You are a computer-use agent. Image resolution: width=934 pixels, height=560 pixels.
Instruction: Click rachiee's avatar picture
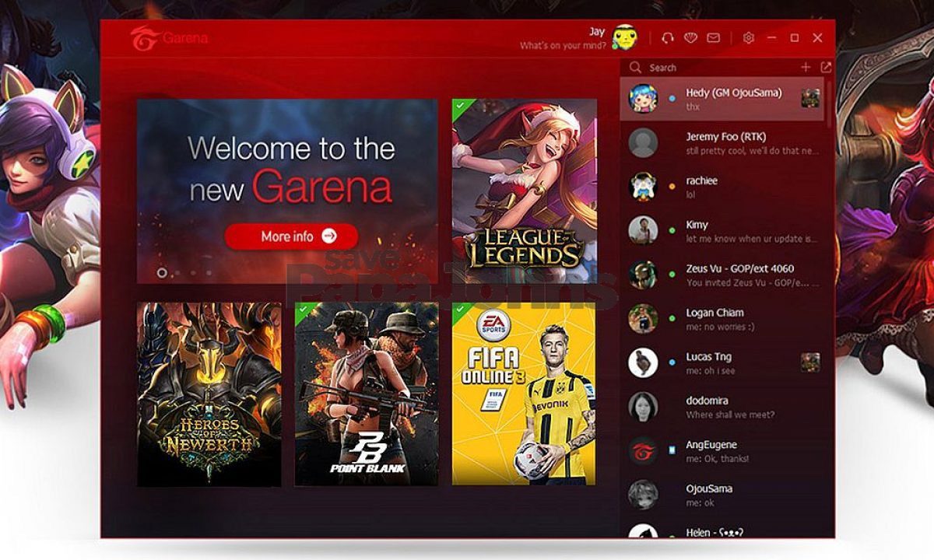(x=643, y=187)
